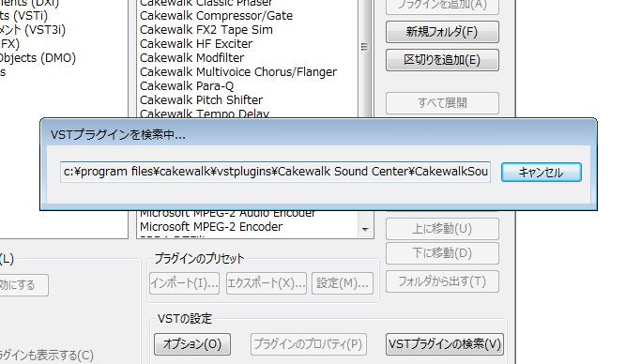Click the plugin list scrollbar thumb
The width and height of the screenshot is (641, 364).
365,47
